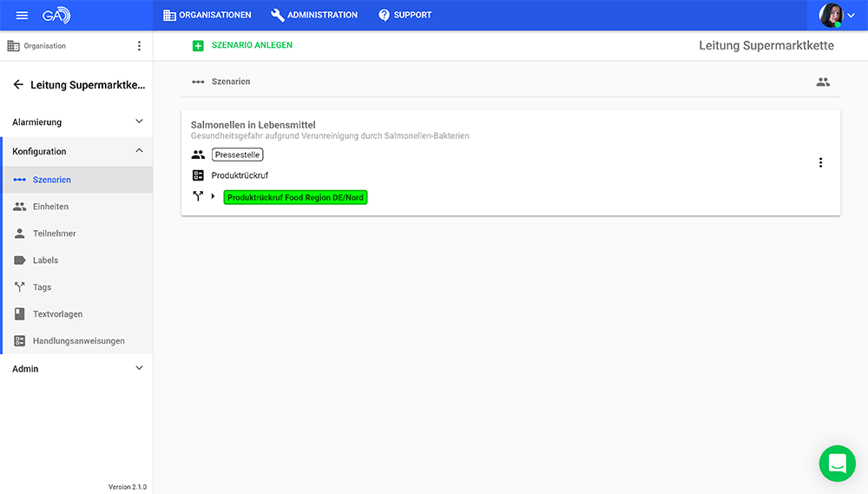Image resolution: width=868 pixels, height=494 pixels.
Task: Click green Produktrückruf Food Region DE/Nord tag
Action: (x=295, y=197)
